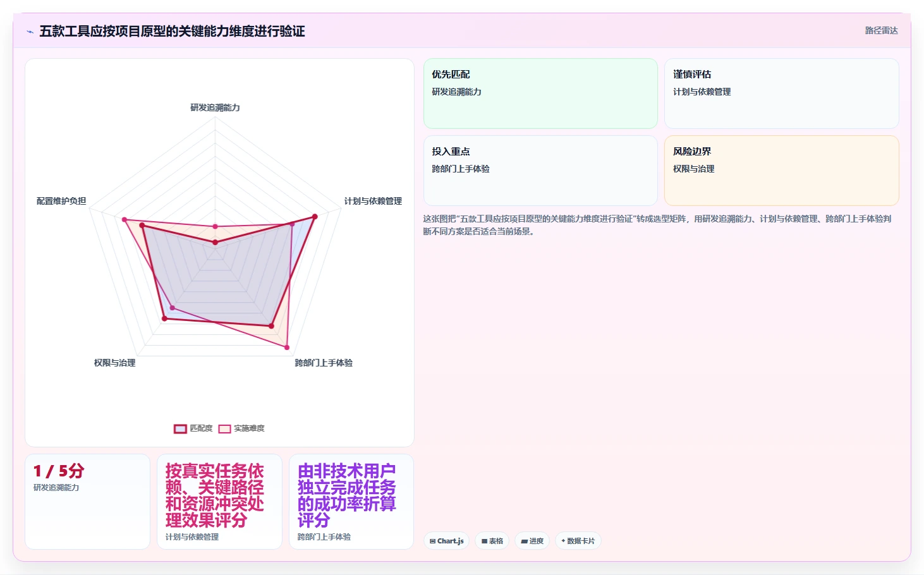
Task: Click 实施难度 data point on 跨部门上手体验 axis
Action: click(287, 348)
